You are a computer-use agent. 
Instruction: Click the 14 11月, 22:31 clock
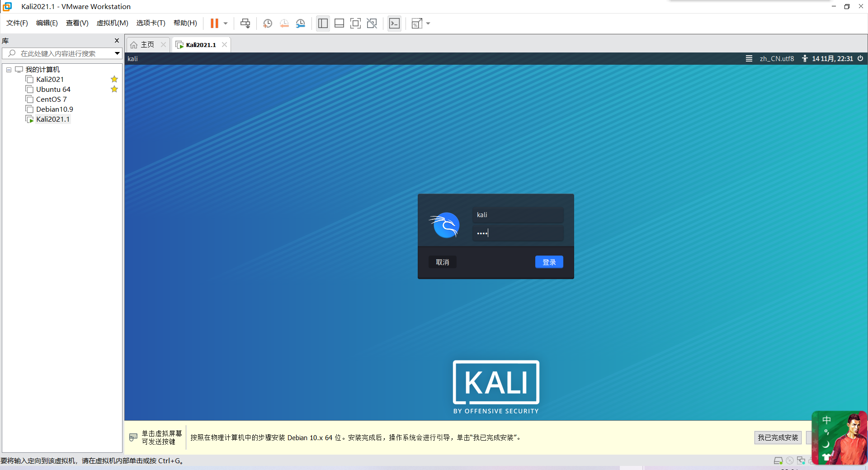click(832, 58)
